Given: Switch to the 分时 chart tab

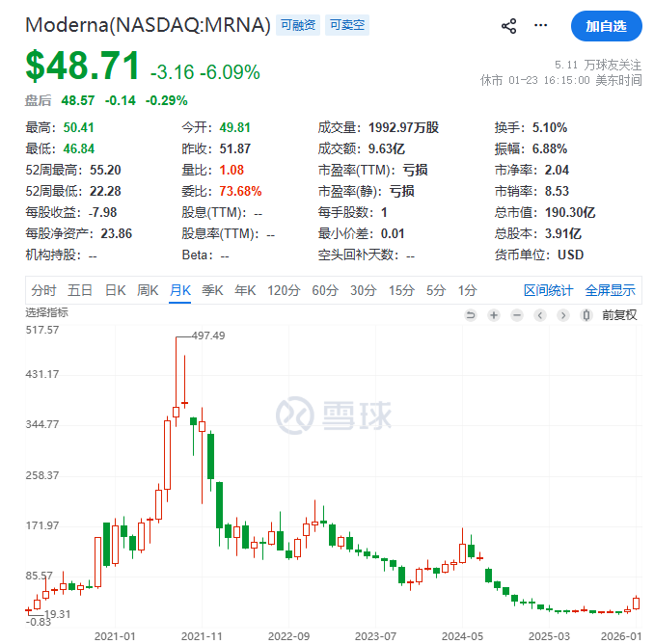Looking at the screenshot, I should [x=43, y=290].
